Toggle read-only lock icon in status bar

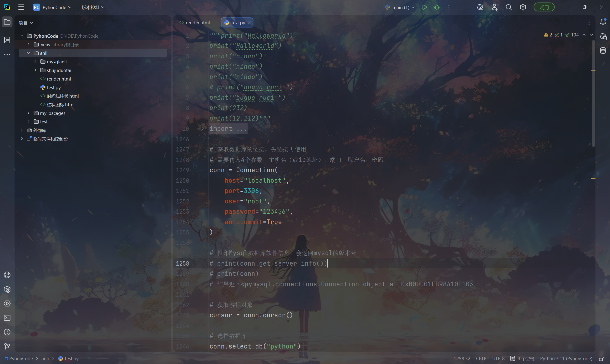click(x=601, y=359)
